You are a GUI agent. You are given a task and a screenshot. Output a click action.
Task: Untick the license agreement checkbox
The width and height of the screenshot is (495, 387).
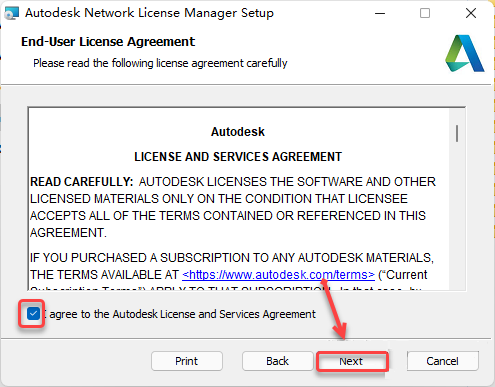pyautogui.click(x=33, y=314)
